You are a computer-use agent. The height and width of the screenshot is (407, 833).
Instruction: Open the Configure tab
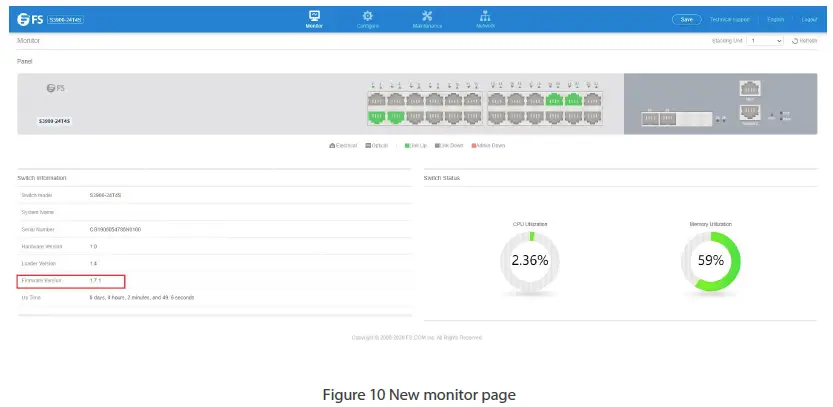pos(368,19)
